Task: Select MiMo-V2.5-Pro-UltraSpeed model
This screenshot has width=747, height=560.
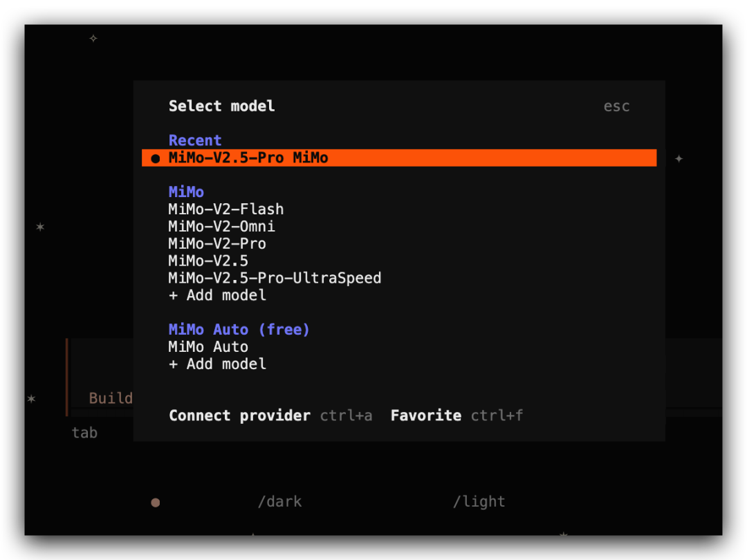Action: tap(275, 278)
